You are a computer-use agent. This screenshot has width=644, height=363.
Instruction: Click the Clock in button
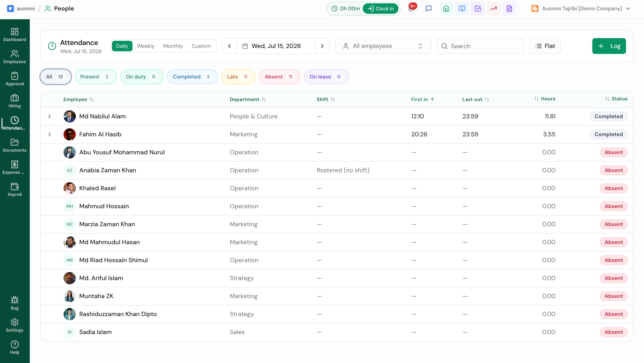pyautogui.click(x=380, y=9)
